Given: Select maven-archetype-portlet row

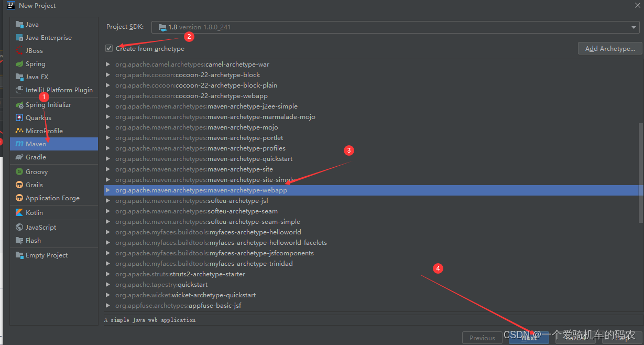Looking at the screenshot, I should point(371,138).
